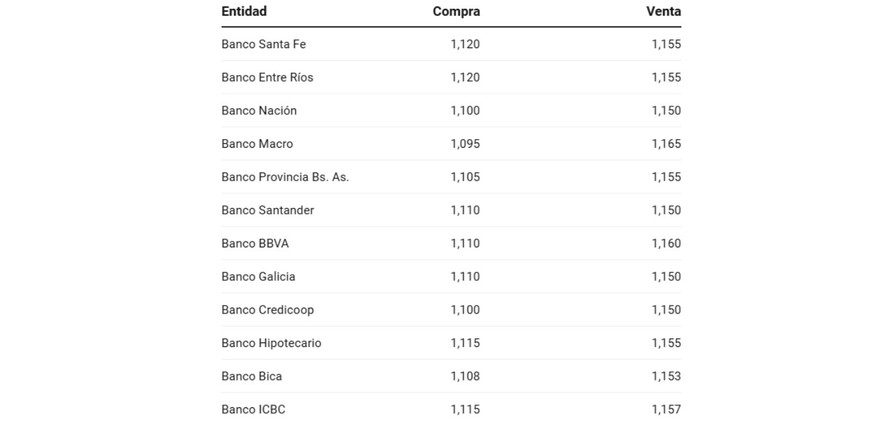Click the Banco ICBC row label
The image size is (870, 438).
click(254, 409)
